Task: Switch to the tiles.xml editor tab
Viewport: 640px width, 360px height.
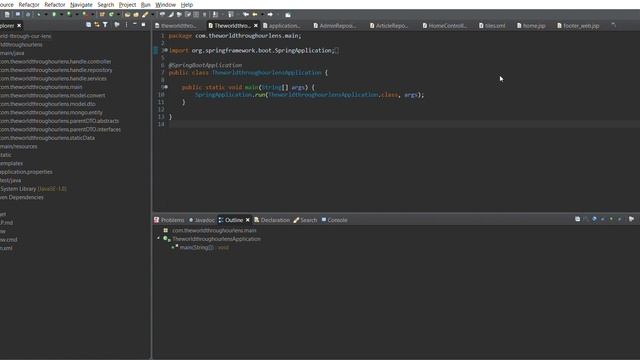Action: 492,25
